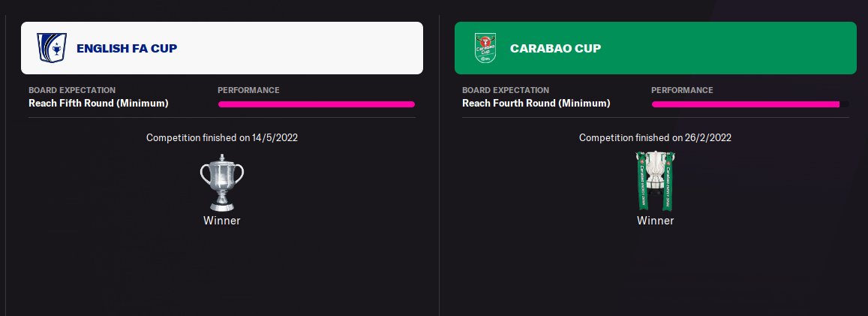The height and width of the screenshot is (316, 868).
Task: Open the ENGLISH FA CUP title link
Action: pyautogui.click(x=127, y=49)
